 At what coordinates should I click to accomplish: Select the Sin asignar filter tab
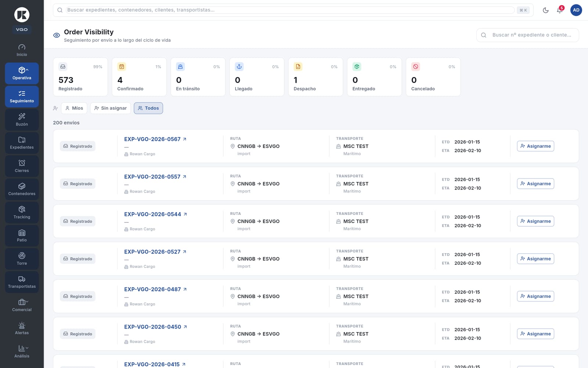pyautogui.click(x=111, y=108)
